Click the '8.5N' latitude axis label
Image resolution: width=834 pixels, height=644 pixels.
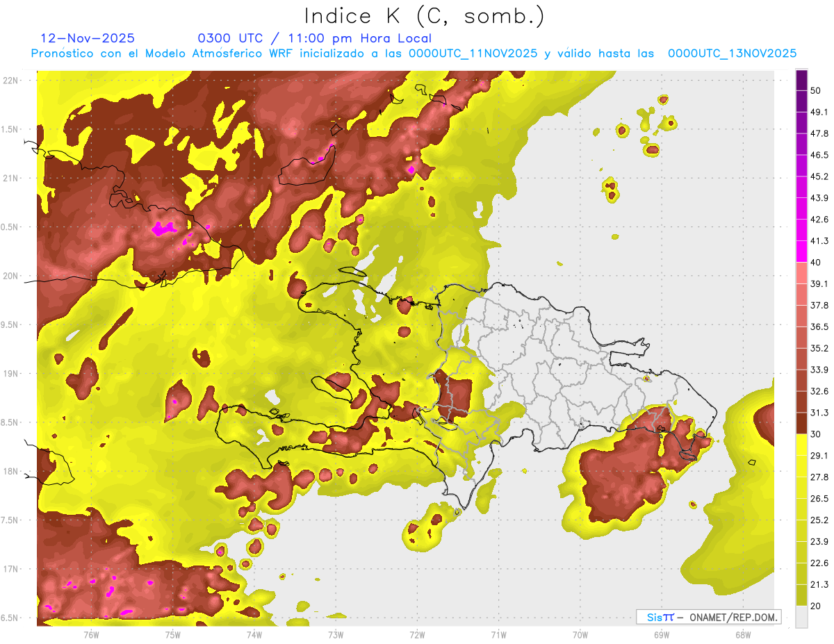pos(10,422)
